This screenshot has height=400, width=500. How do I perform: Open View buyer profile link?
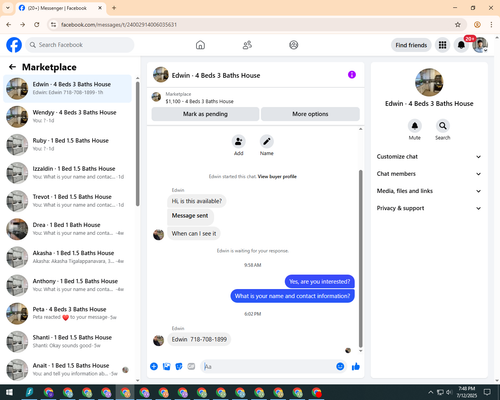[x=277, y=177]
